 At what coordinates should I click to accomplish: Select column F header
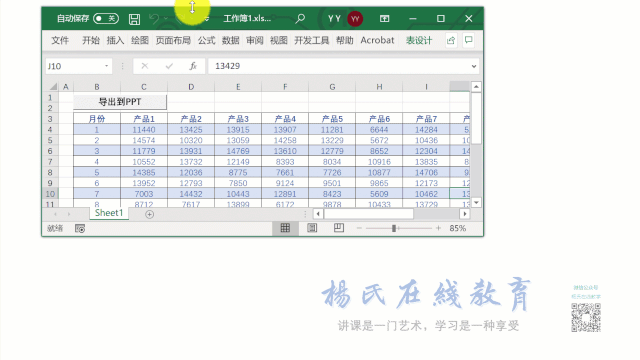click(285, 87)
